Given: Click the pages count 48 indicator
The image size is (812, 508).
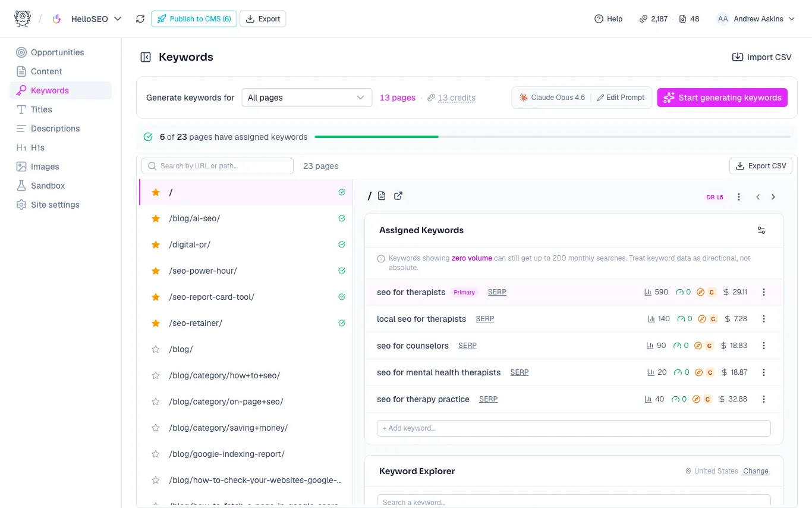Looking at the screenshot, I should [690, 19].
